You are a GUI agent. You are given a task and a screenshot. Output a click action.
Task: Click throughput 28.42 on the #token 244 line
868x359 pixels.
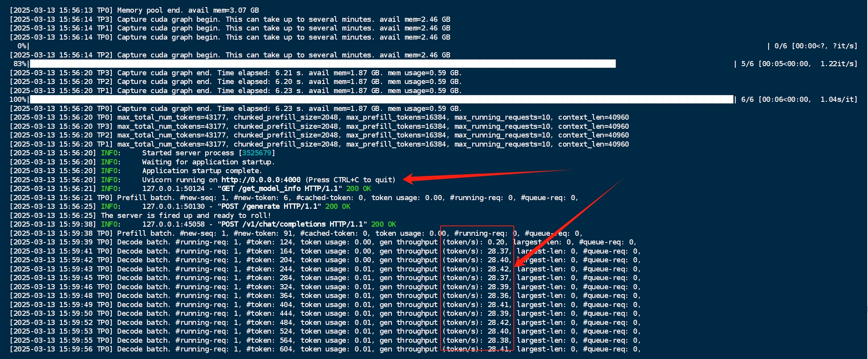(x=498, y=269)
